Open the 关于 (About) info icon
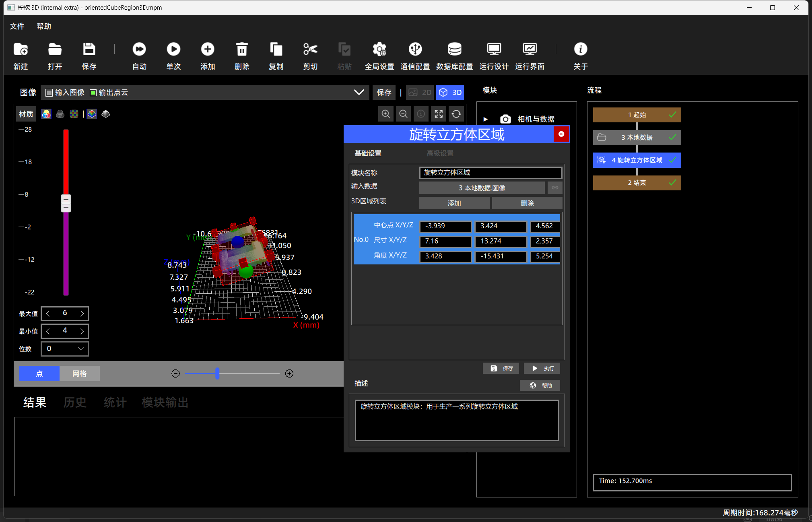 pos(581,49)
